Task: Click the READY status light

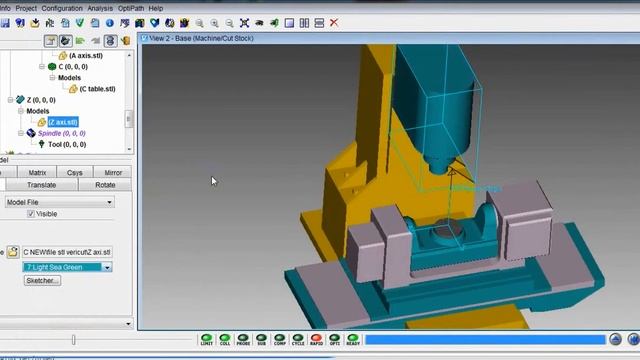Action: point(353,340)
